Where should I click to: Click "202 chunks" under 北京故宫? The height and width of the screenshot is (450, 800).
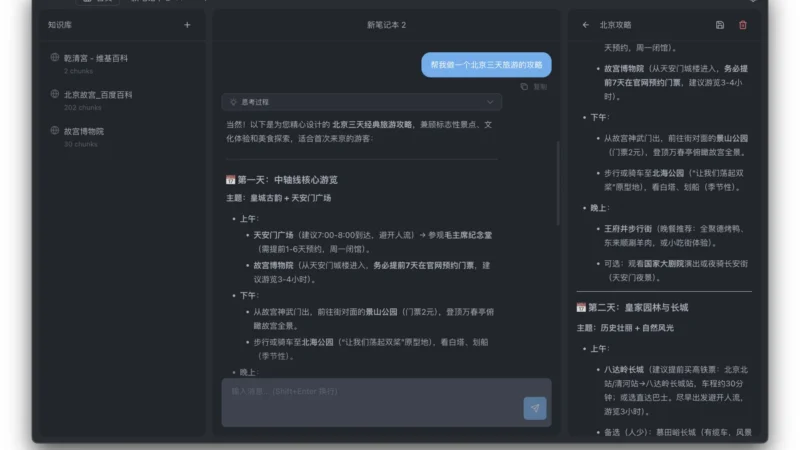click(x=83, y=108)
